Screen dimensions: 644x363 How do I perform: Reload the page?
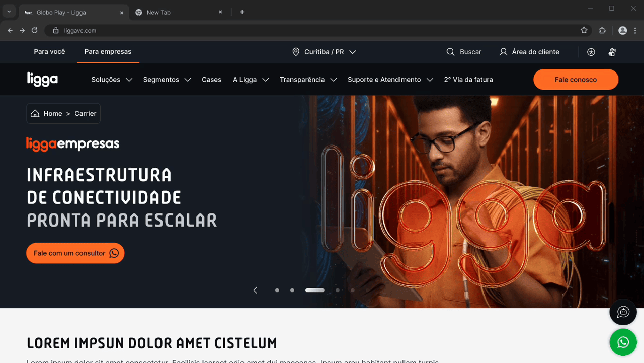pyautogui.click(x=34, y=30)
